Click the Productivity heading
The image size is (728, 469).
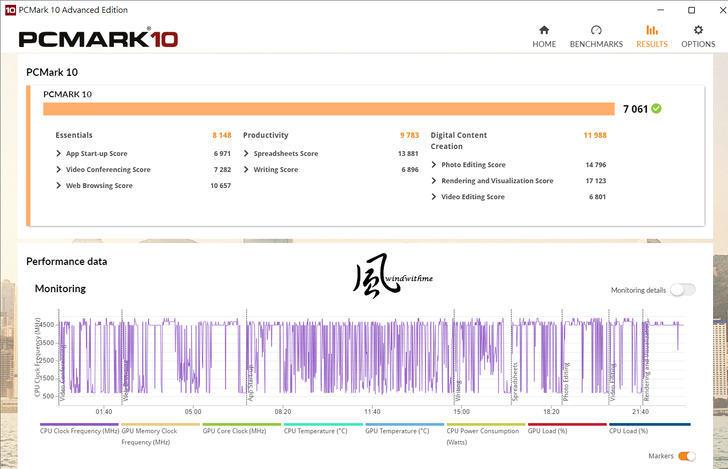266,135
